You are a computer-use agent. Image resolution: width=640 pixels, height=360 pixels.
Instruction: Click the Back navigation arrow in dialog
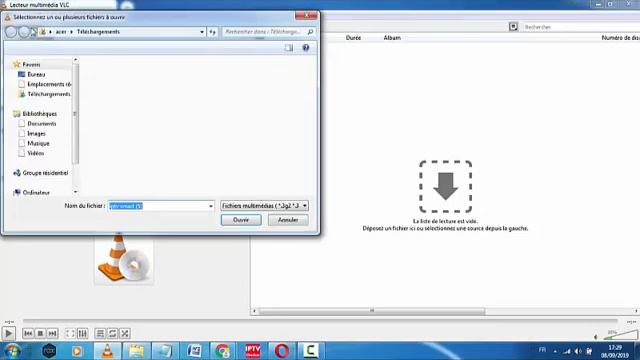11,32
